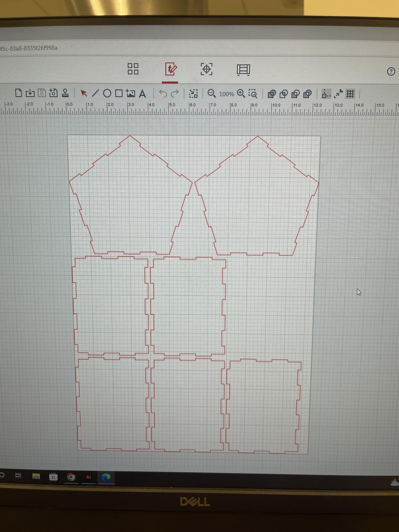Click the 100% zoom level value
399x532 pixels.
pyautogui.click(x=227, y=94)
